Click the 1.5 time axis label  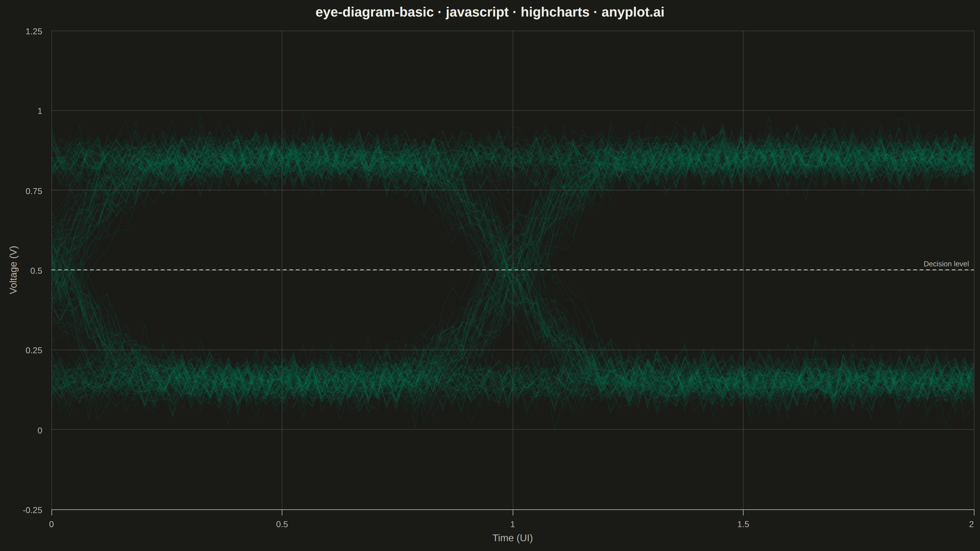point(743,524)
